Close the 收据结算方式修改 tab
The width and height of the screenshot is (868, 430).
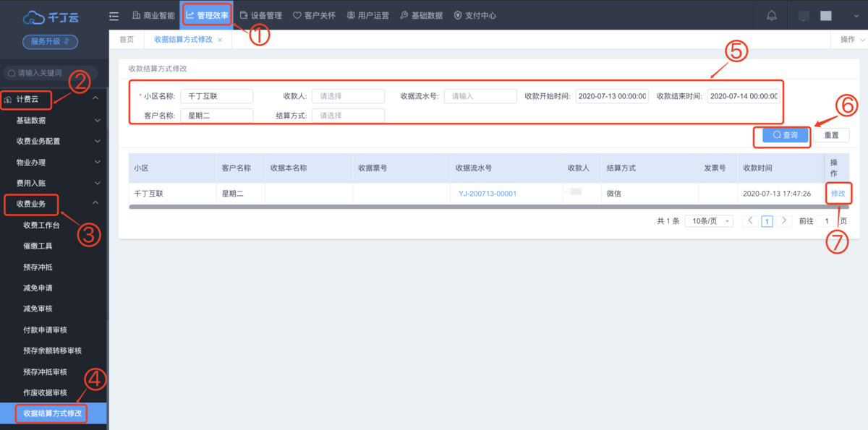[220, 40]
